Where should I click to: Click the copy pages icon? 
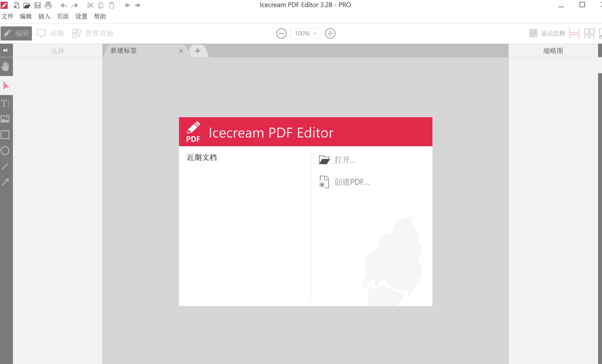tap(101, 5)
